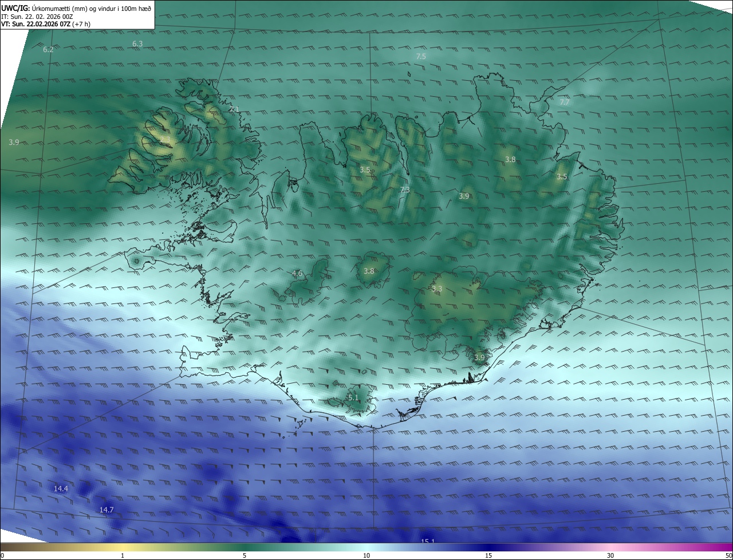Click the 6.2 value label on the map

click(x=48, y=50)
